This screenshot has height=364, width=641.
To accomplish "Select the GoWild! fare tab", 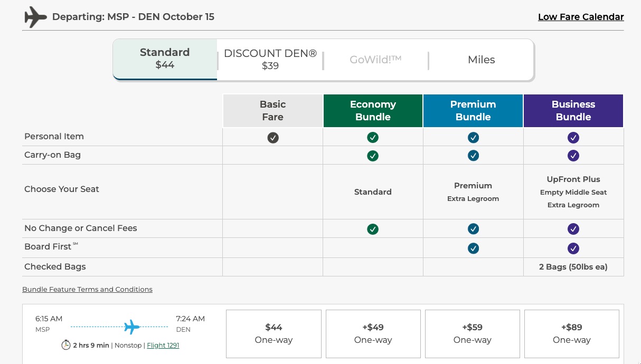I will 375,60.
